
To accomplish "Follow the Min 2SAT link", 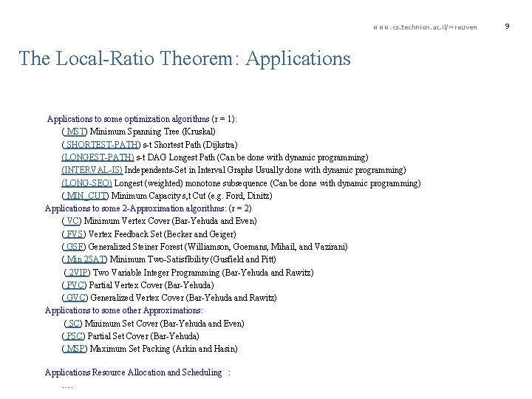I will tap(85, 259).
